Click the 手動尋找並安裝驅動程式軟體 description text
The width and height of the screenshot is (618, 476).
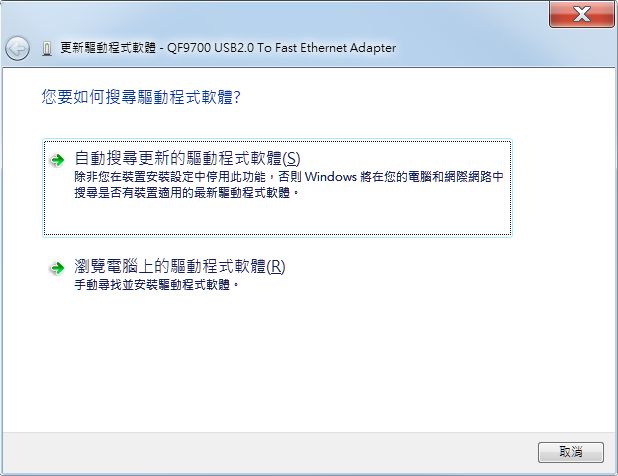156,284
